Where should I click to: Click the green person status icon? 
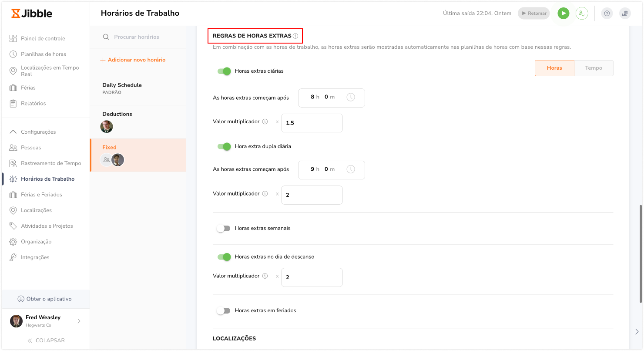[582, 13]
